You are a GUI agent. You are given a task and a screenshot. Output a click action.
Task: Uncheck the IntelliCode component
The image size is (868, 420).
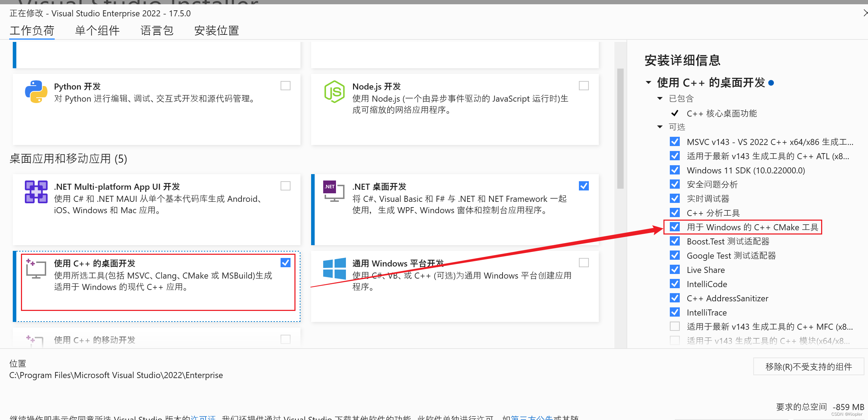pos(675,284)
